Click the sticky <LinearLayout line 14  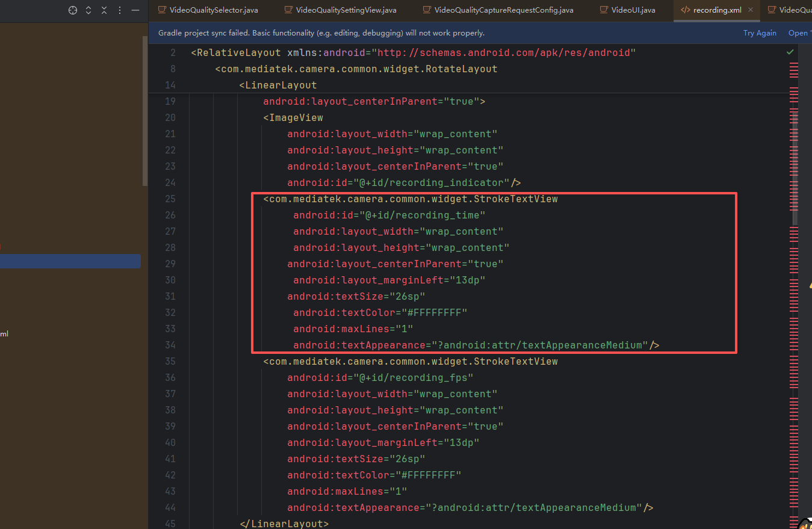pos(278,85)
